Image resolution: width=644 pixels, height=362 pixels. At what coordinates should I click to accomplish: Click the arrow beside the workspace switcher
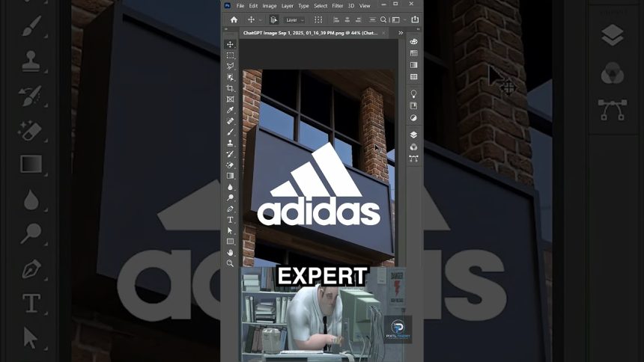[x=404, y=19]
